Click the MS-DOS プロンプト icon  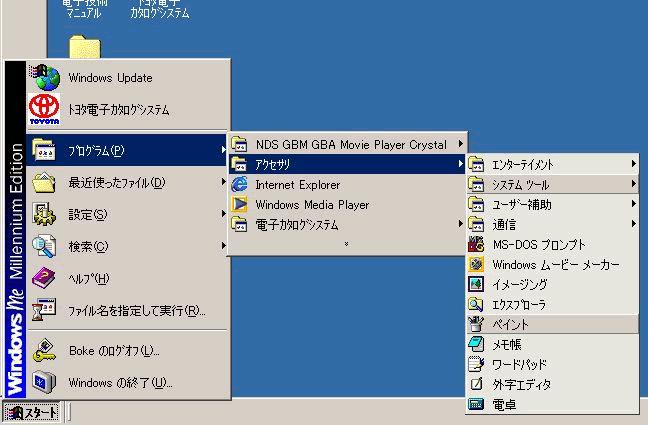[476, 244]
